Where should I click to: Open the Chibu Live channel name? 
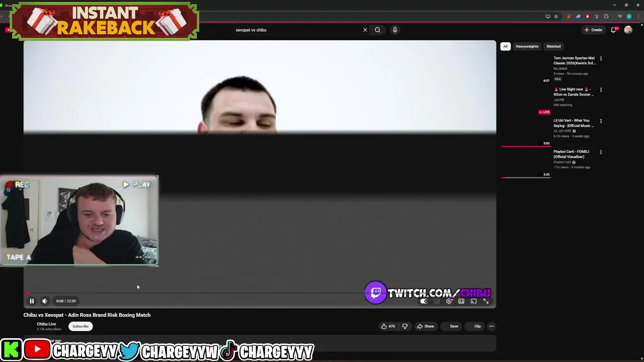tap(46, 324)
